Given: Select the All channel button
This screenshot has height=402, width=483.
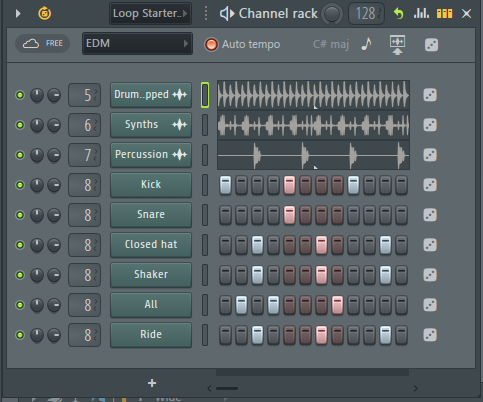Looking at the screenshot, I should point(151,305).
